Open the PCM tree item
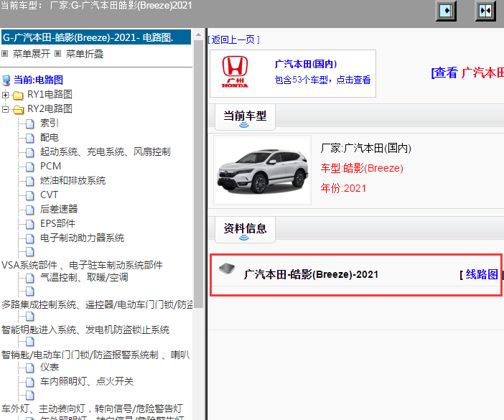This screenshot has width=504, height=420. (50, 166)
